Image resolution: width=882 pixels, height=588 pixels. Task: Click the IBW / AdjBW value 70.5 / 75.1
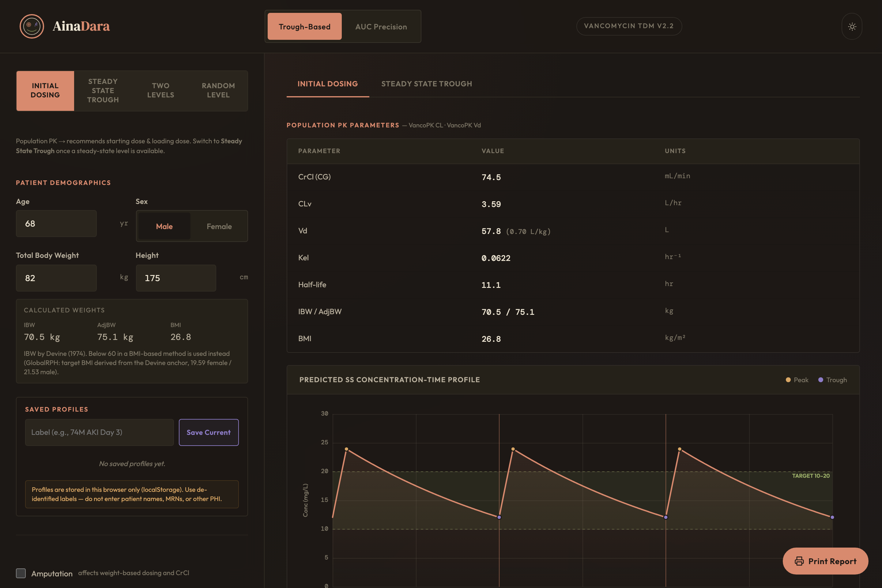coord(508,312)
